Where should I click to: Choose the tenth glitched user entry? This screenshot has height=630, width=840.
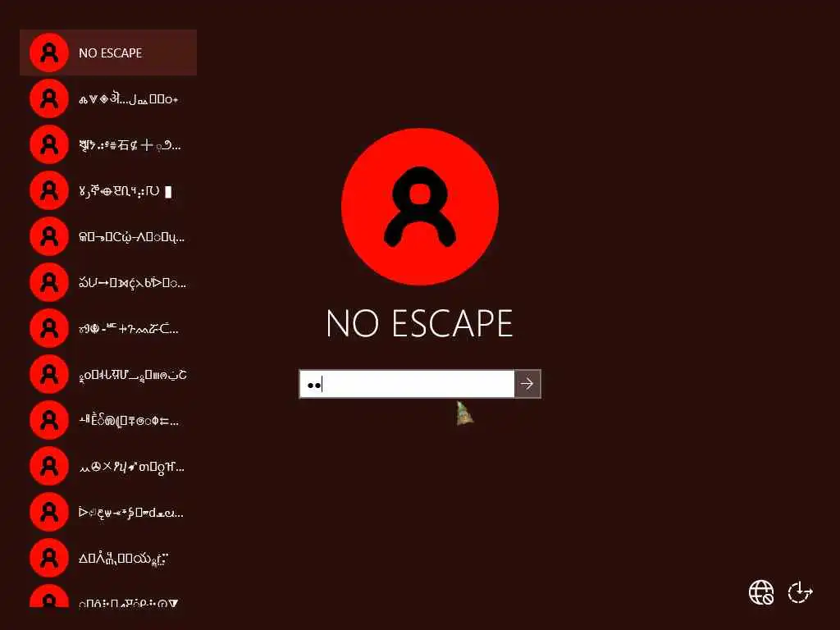tap(108, 467)
